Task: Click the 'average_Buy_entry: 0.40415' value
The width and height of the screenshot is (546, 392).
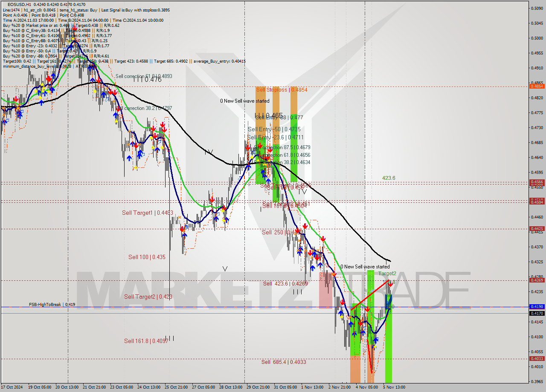Action: (220, 61)
